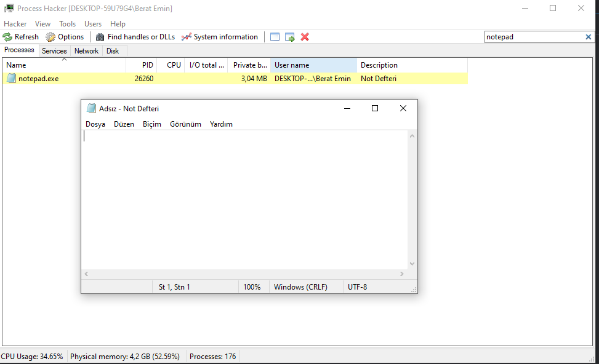Screen dimensions: 599x364
Task: Click St 1, Stn 1 status text
Action: [174, 287]
